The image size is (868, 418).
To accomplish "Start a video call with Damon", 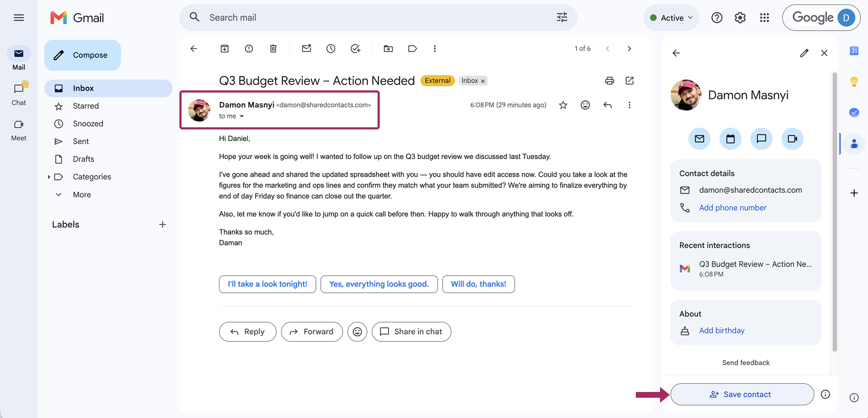I will 792,139.
